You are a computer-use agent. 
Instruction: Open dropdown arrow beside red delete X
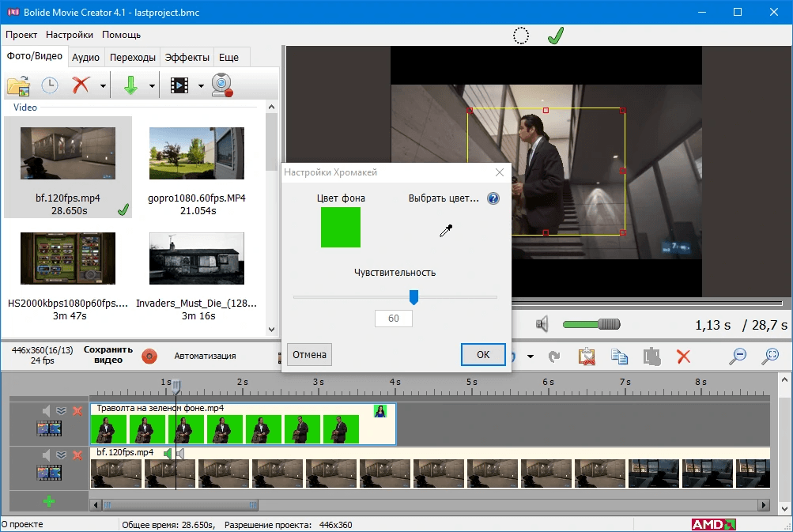point(104,85)
